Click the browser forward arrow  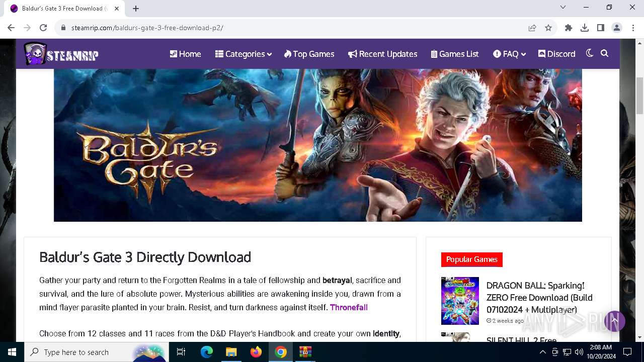tap(27, 28)
